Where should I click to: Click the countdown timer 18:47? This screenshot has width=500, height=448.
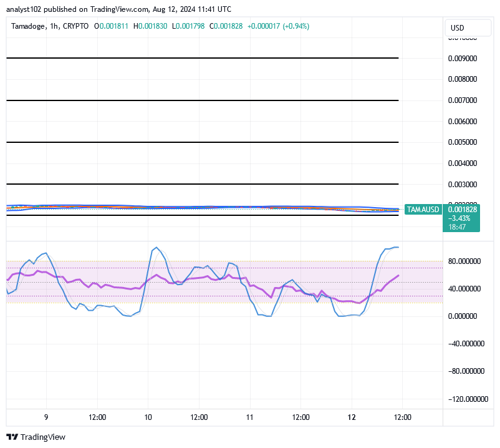[x=457, y=227]
